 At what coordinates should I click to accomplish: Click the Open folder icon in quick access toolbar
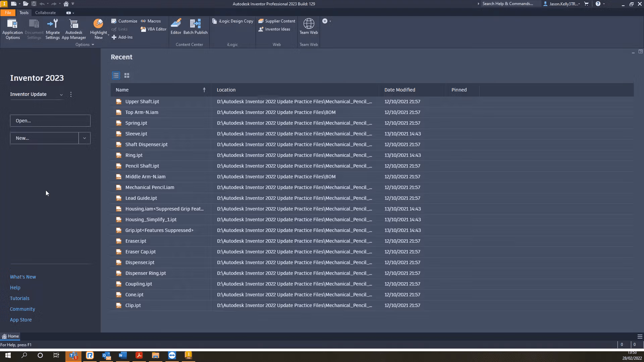pos(25,4)
